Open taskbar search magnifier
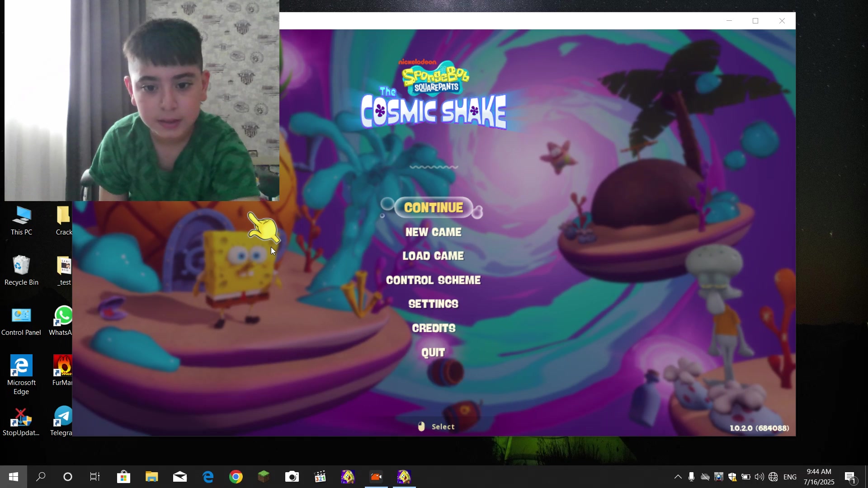The height and width of the screenshot is (488, 868). [41, 477]
